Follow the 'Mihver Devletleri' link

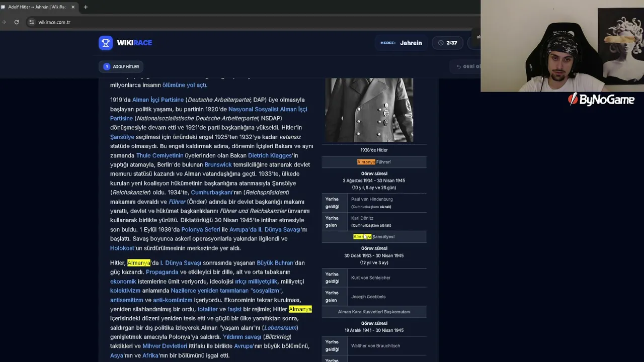click(x=165, y=346)
